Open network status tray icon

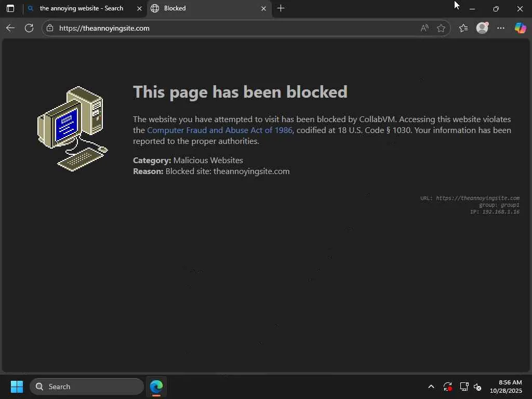(464, 387)
